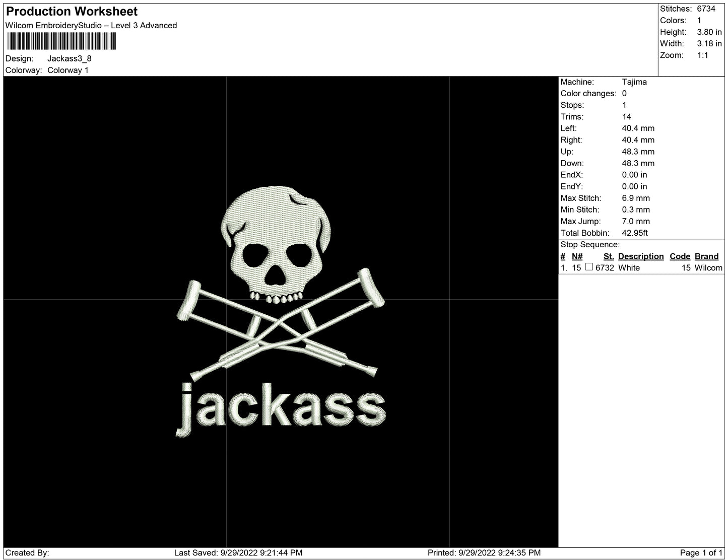Click the upper-right crutch armrest pad
The image size is (728, 560).
point(372,287)
